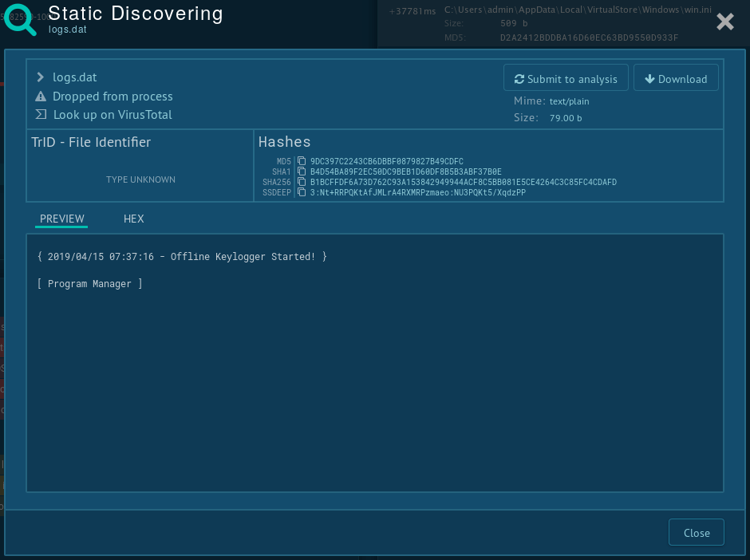This screenshot has width=750, height=560.
Task: Click the SHA256 hash value text
Action: pos(463,182)
